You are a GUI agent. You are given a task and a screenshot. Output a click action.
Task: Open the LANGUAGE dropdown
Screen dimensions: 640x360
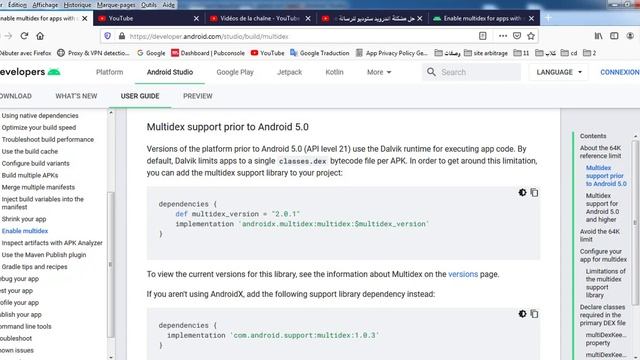pos(559,72)
